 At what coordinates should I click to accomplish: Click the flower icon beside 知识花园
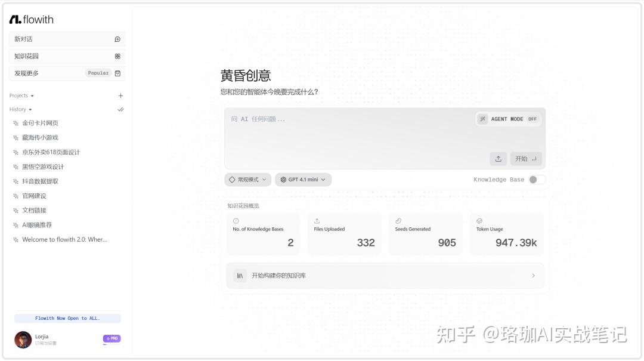coord(117,56)
